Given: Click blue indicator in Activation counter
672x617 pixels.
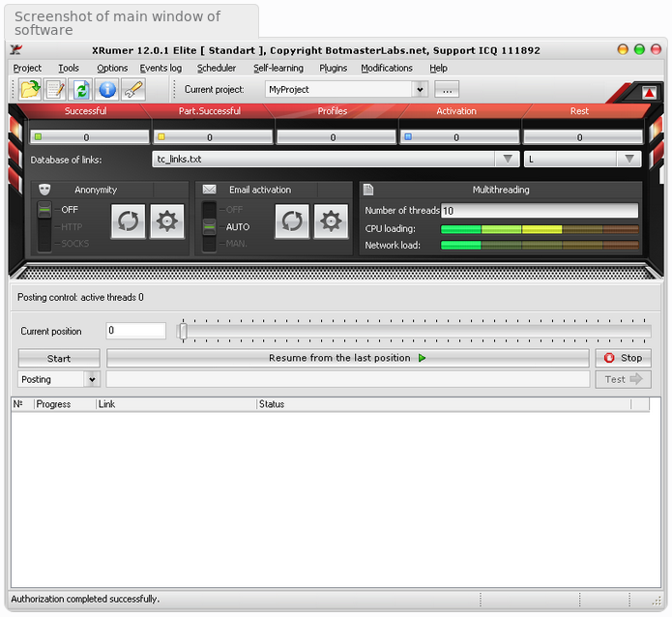Looking at the screenshot, I should coord(408,136).
